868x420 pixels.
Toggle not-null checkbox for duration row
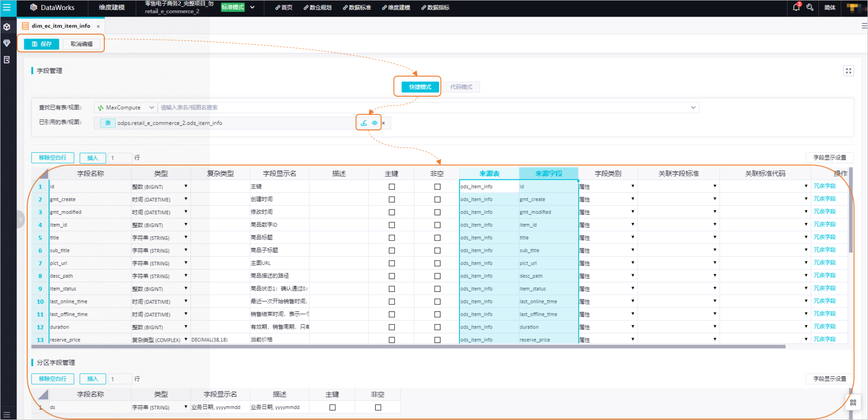coord(437,327)
